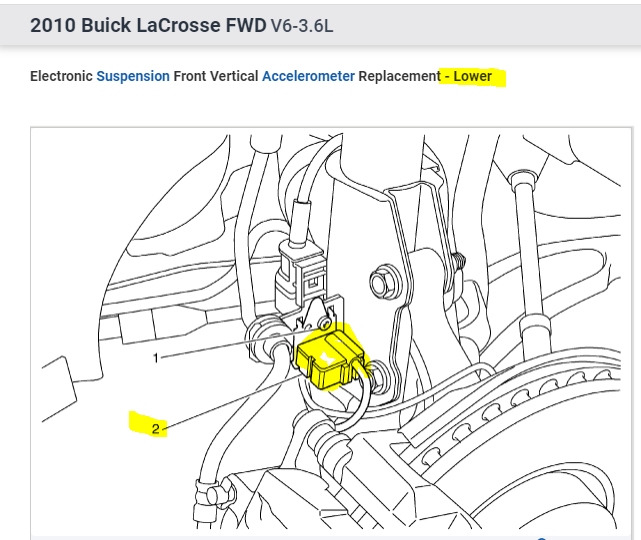Open the Suspension link in the heading
This screenshot has height=540, width=641.
[133, 76]
